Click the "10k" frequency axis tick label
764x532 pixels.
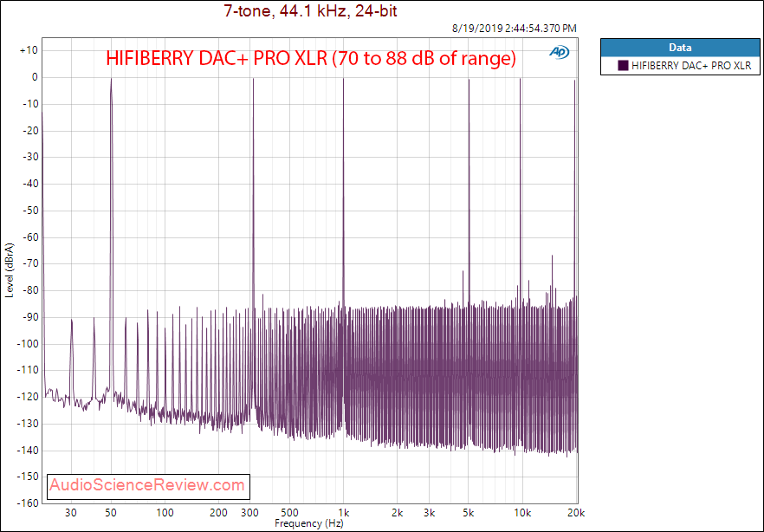point(522,513)
